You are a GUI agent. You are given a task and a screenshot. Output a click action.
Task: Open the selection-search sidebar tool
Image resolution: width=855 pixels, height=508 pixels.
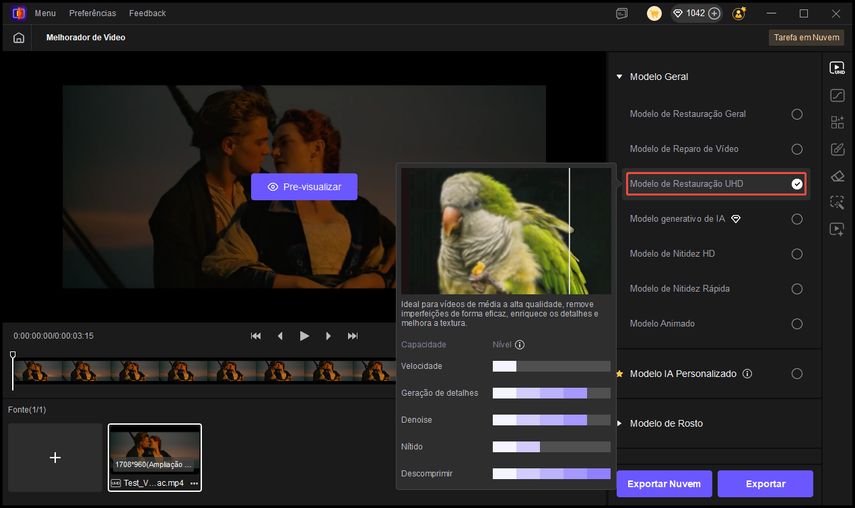click(837, 202)
